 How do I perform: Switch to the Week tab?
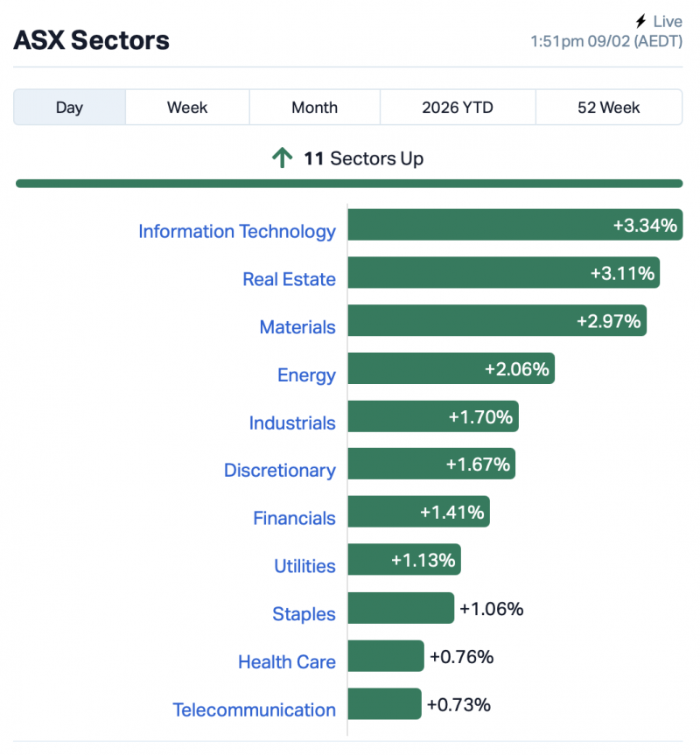[x=187, y=108]
